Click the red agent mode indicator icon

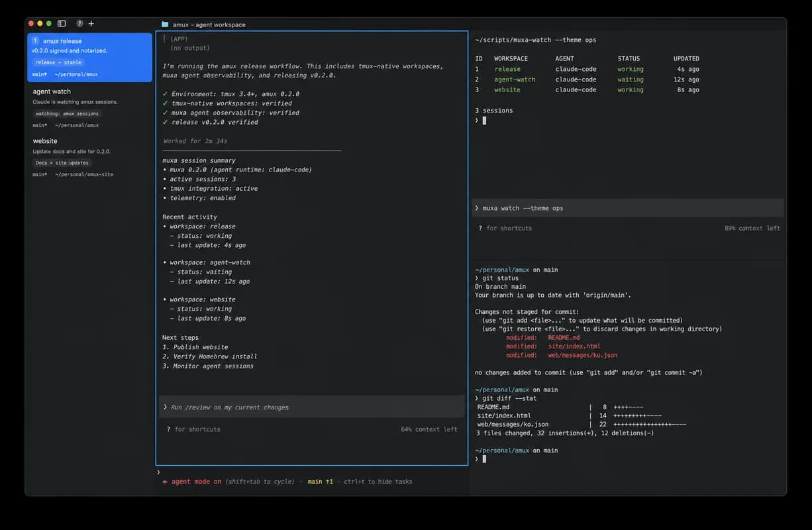pos(165,482)
